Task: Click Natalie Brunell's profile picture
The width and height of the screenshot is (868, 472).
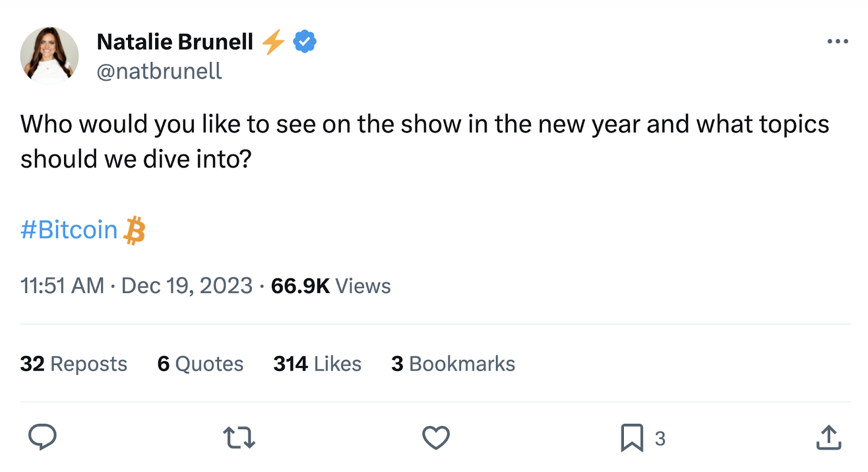Action: [x=49, y=55]
